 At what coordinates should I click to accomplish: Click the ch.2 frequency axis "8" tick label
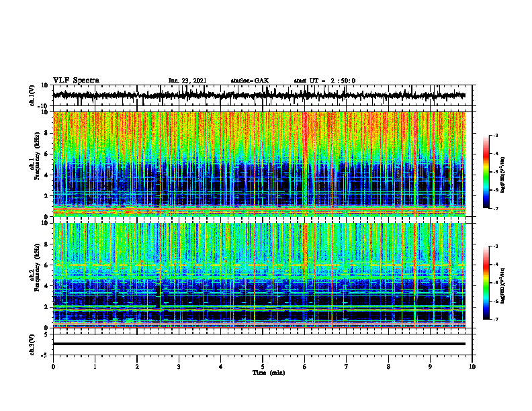[x=46, y=244]
